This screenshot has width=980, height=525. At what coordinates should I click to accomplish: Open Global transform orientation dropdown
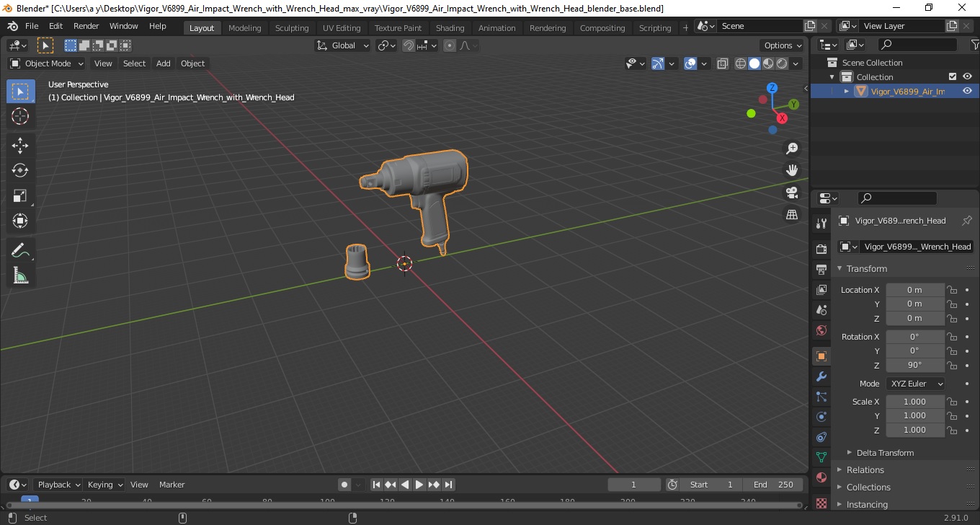[x=343, y=45]
